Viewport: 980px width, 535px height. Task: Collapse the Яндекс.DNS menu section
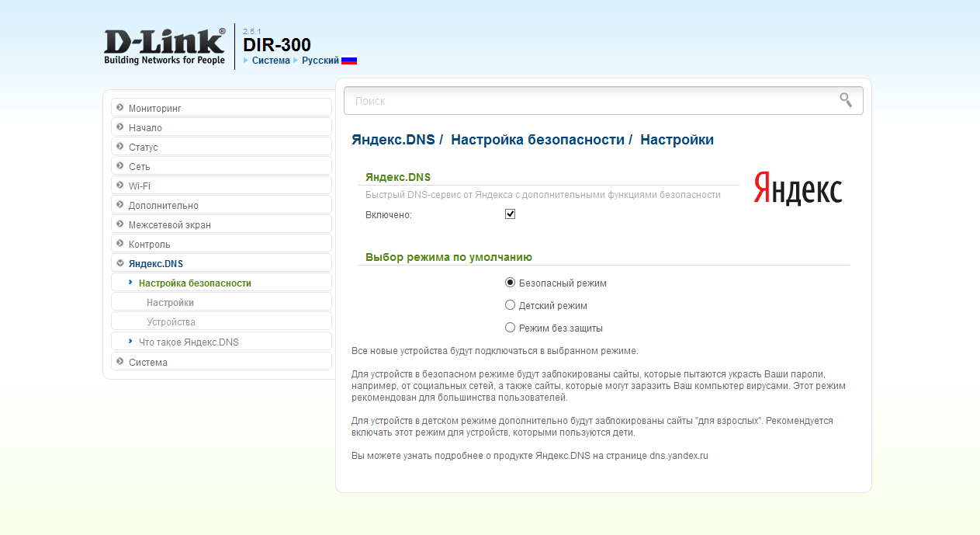click(x=155, y=264)
